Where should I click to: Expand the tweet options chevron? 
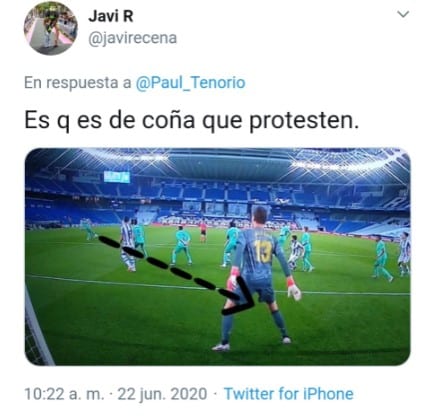point(404,14)
